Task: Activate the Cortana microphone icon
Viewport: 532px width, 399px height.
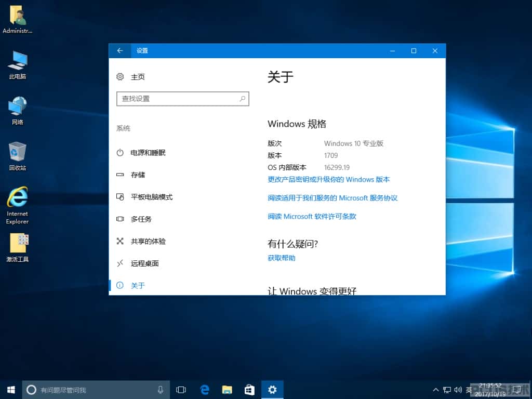Action: [161, 390]
